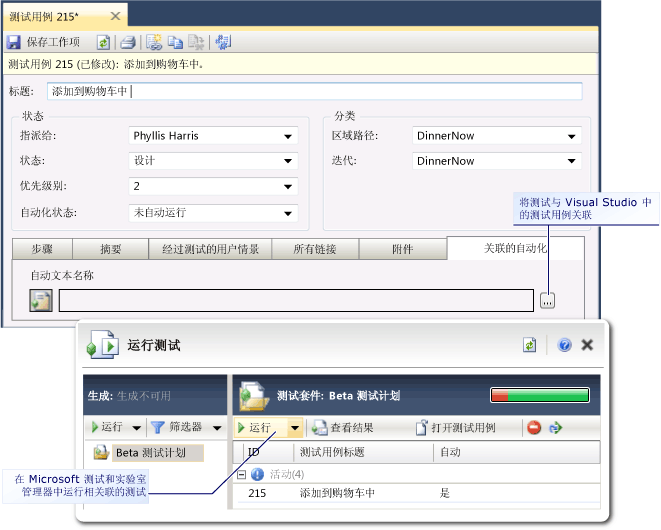The image size is (661, 530).
Task: Click the print icon in toolbar
Action: point(128,42)
